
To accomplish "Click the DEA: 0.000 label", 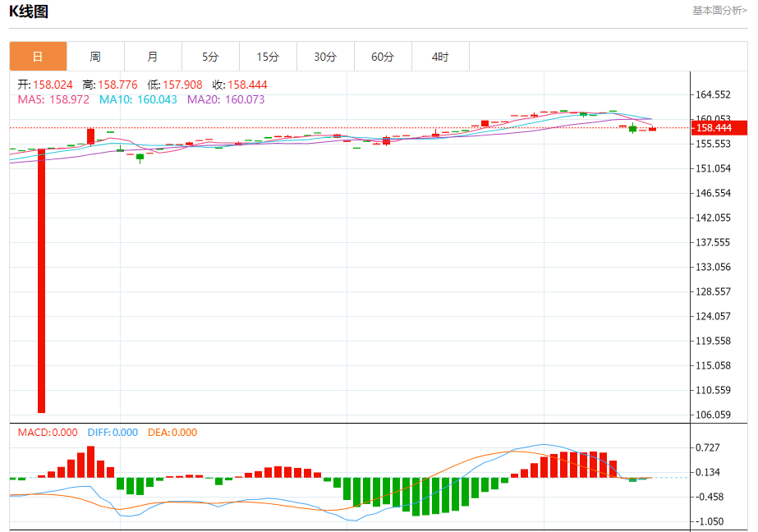I will coord(172,433).
